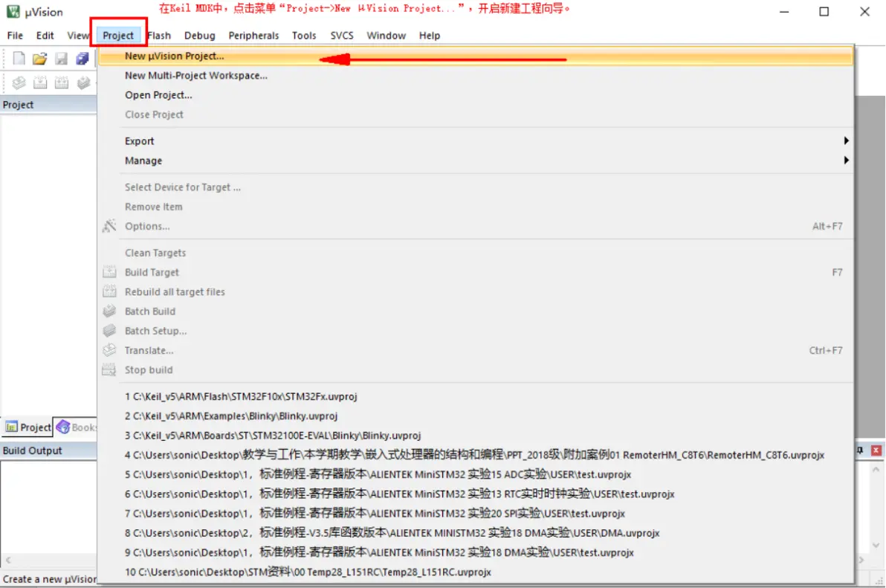This screenshot has height=588, width=886.
Task: Click the New file toolbar icon
Action: (x=19, y=58)
